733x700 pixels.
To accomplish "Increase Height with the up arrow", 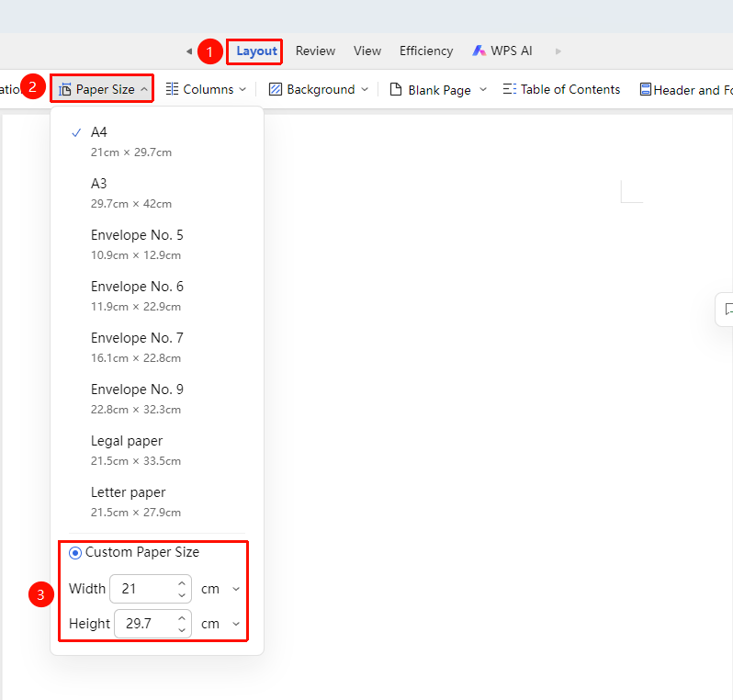I will pyautogui.click(x=182, y=617).
